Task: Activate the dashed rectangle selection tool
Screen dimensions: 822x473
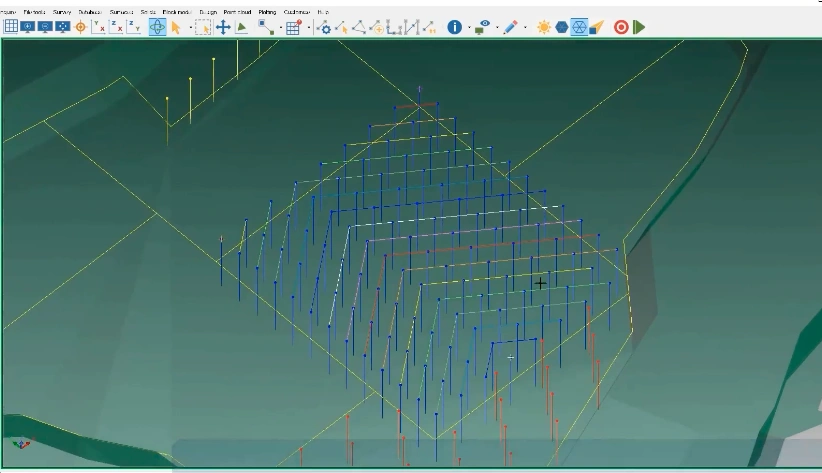Action: coord(202,27)
